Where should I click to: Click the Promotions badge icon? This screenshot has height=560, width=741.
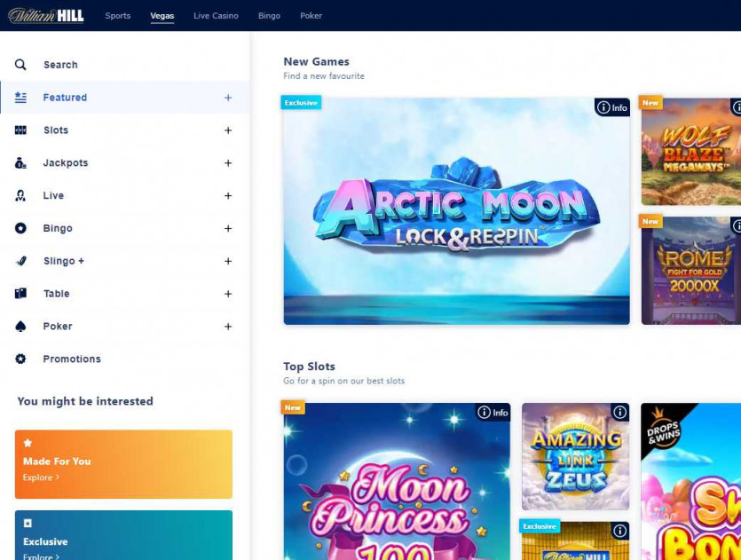tap(20, 359)
